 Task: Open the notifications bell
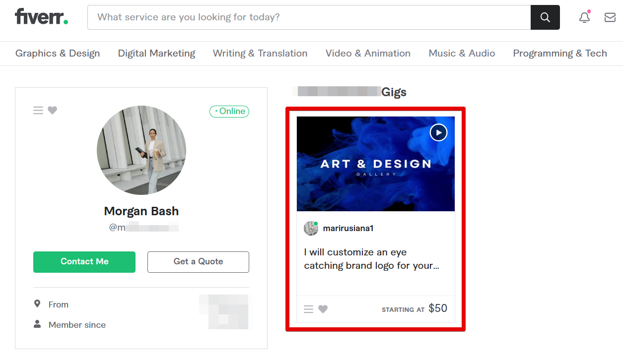tap(585, 17)
